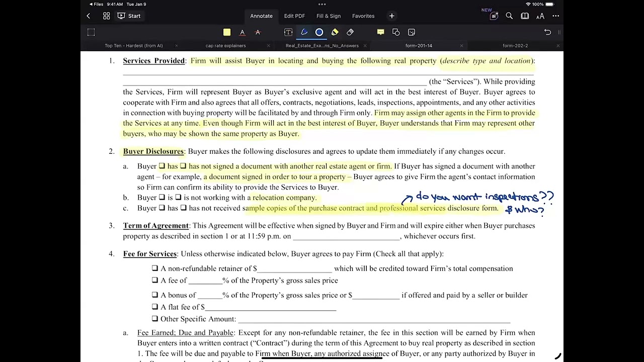644x362 pixels.
Task: Check the checkbox before 'A bonus of'
Action: pos(155,295)
